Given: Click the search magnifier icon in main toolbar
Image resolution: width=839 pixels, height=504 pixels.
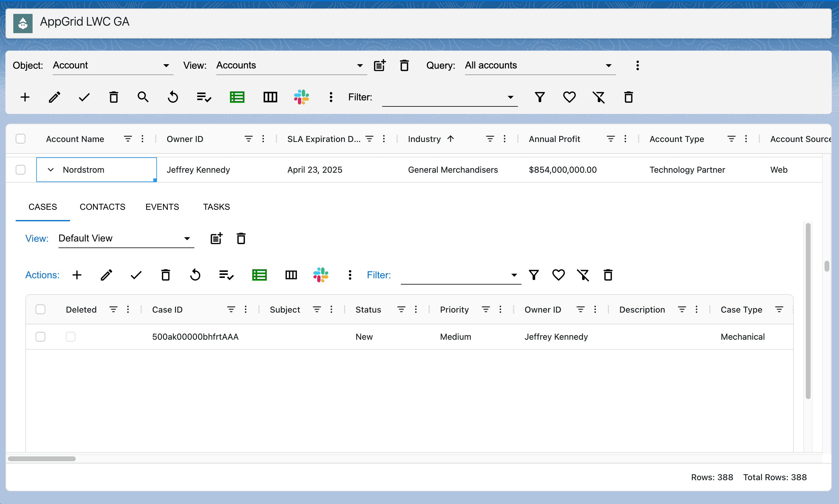Looking at the screenshot, I should (x=143, y=97).
